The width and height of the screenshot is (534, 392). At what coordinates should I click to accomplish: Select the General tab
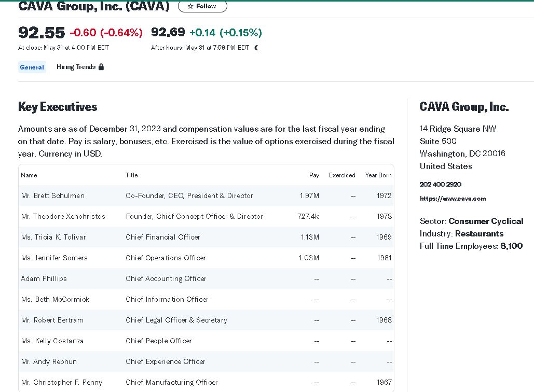click(32, 67)
